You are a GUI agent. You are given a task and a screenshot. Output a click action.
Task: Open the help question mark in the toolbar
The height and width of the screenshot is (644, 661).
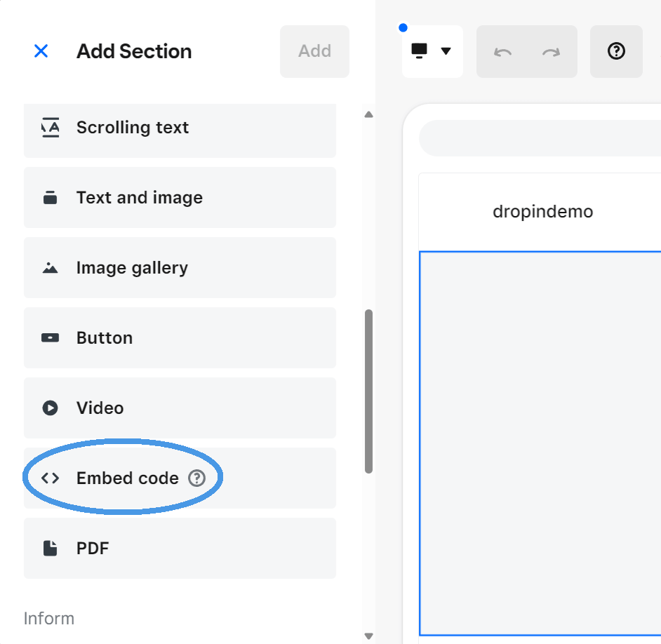pos(616,51)
